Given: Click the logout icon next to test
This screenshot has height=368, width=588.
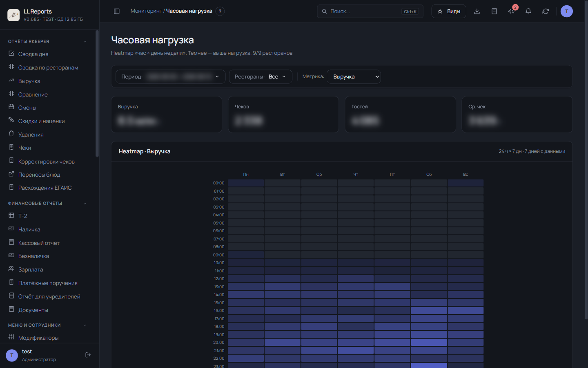Looking at the screenshot, I should [x=88, y=355].
